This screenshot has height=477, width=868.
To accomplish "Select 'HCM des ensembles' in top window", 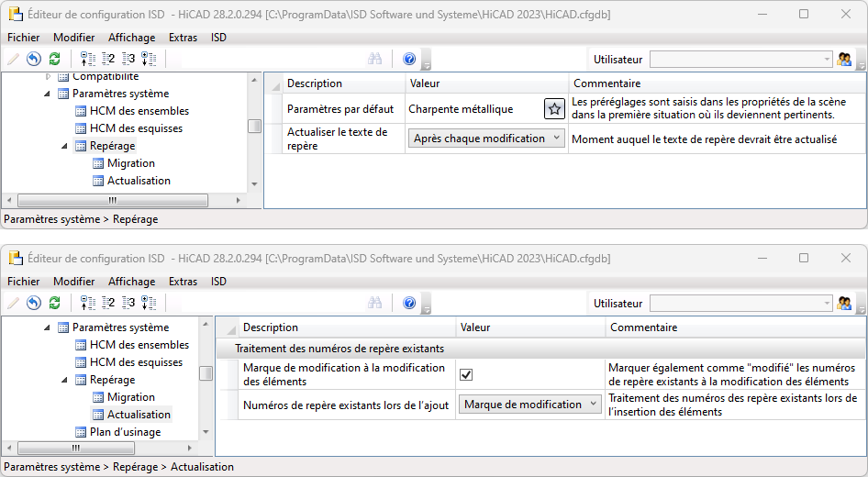I will click(x=139, y=111).
